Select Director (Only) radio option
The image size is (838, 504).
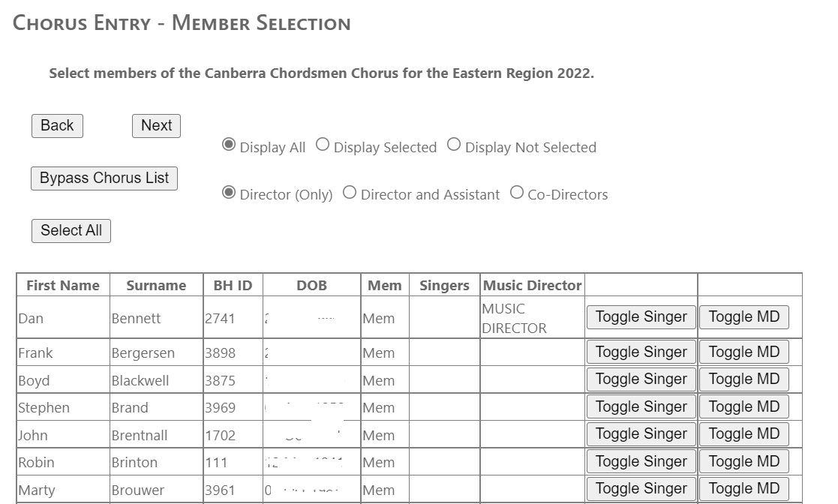229,193
